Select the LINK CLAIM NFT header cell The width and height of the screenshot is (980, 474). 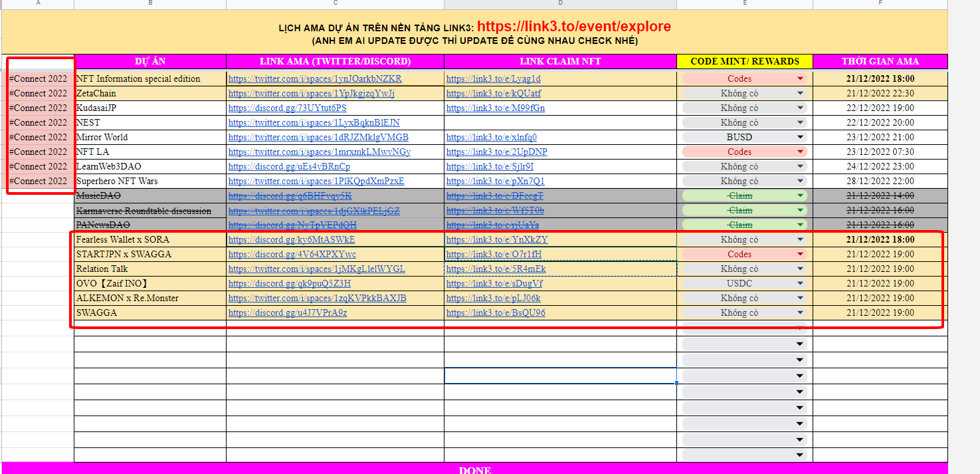pos(561,61)
